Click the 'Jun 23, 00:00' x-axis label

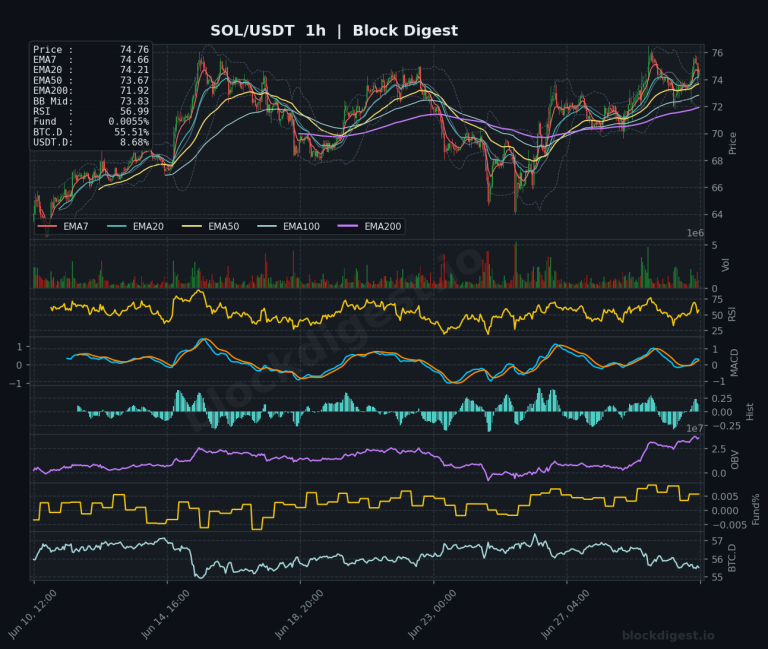pos(432,614)
